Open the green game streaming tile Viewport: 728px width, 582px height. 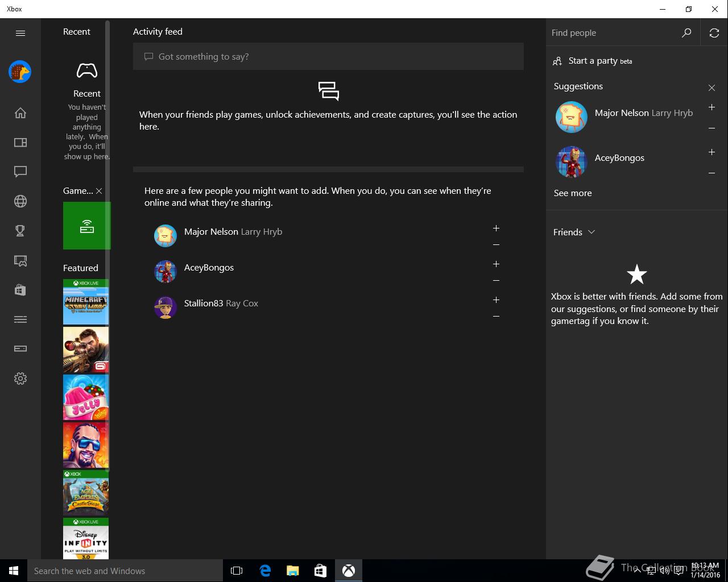(86, 226)
